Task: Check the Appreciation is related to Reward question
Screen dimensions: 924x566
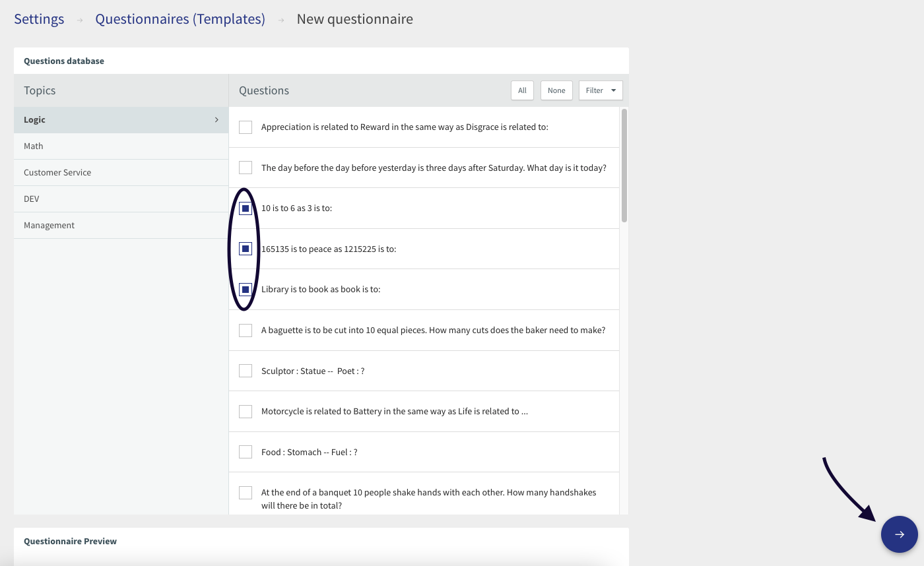Action: [x=246, y=127]
